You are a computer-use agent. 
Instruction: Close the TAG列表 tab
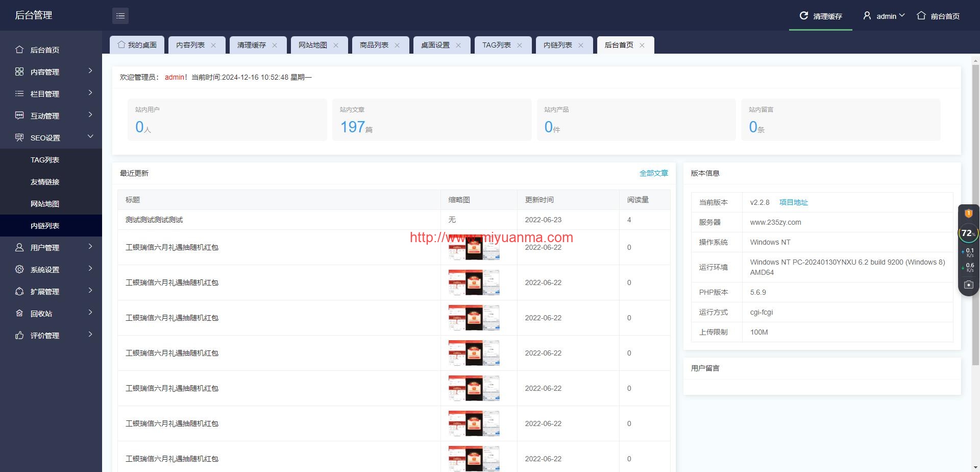pyautogui.click(x=520, y=45)
